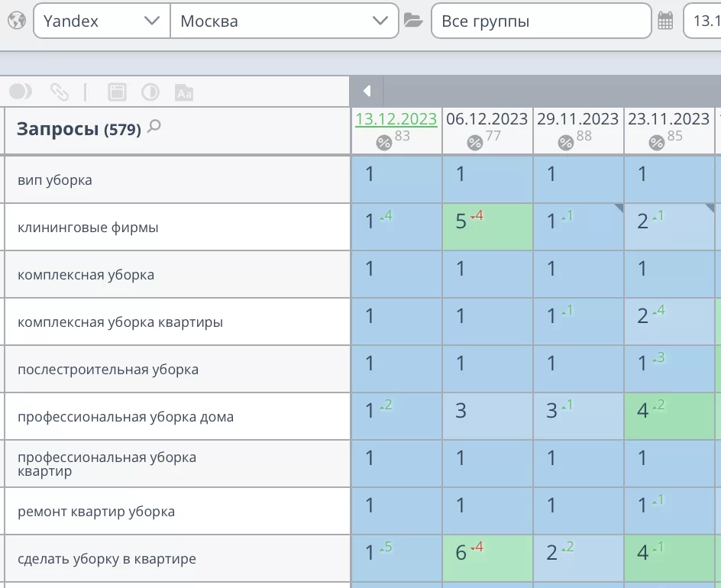Select the 23.11.2023 column header
The height and width of the screenshot is (588, 721).
668,119
